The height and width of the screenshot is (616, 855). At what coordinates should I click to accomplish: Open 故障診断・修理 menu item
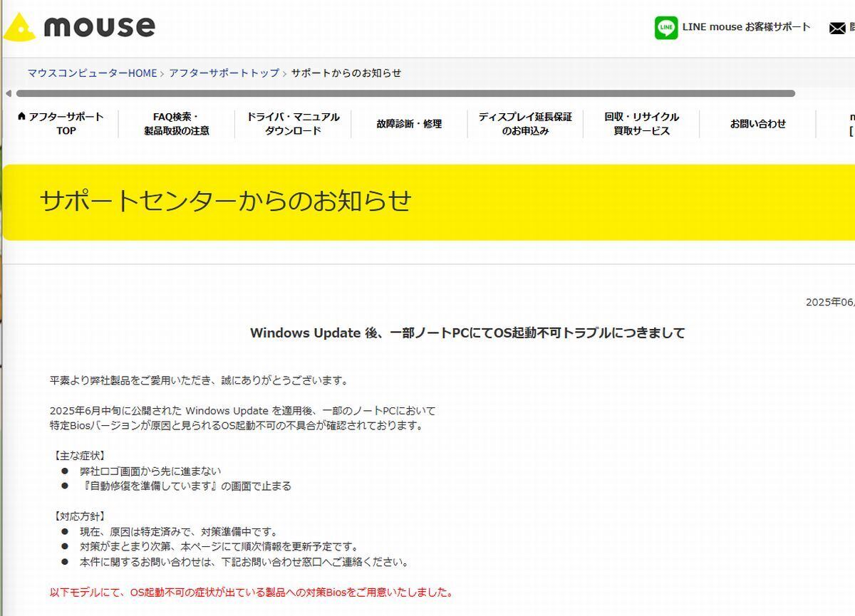409,123
